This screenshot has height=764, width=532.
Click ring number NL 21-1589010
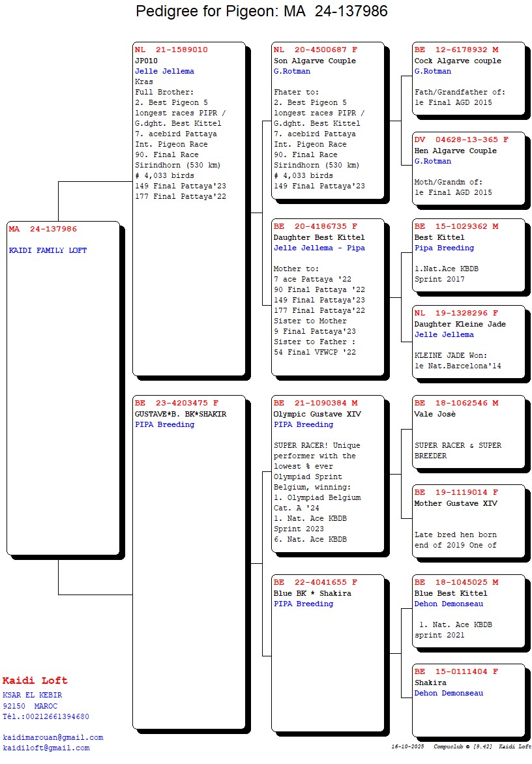pos(171,50)
